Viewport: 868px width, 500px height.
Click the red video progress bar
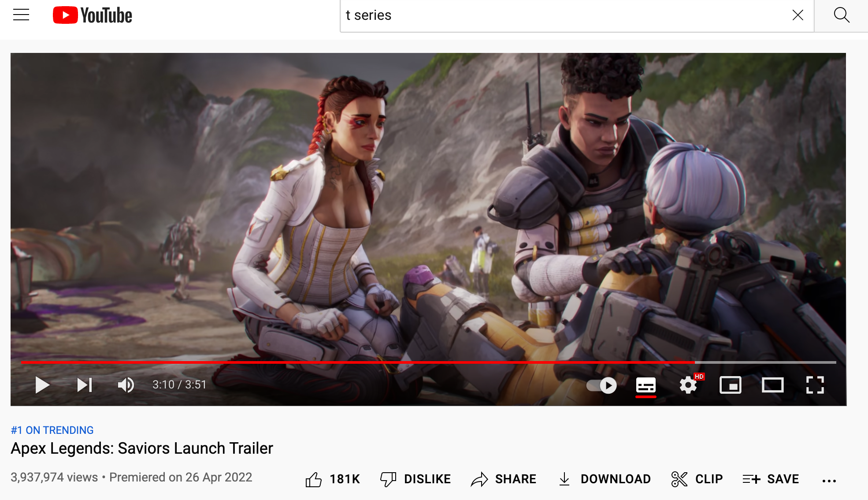click(x=352, y=362)
